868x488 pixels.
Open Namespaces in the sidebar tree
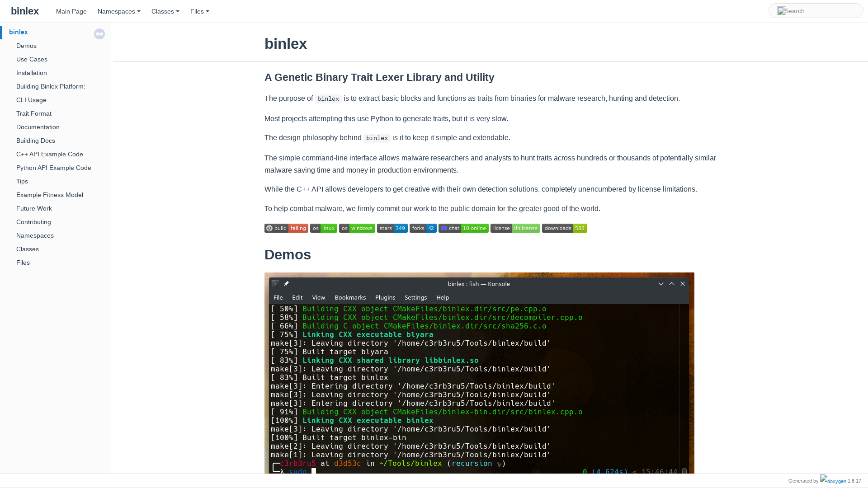click(35, 235)
